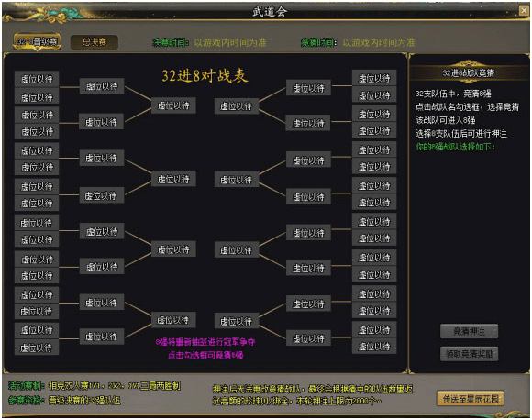Select the 32进8战队竞猜 panel header
Viewport: 532px width, 420px height.
pyautogui.click(x=469, y=72)
